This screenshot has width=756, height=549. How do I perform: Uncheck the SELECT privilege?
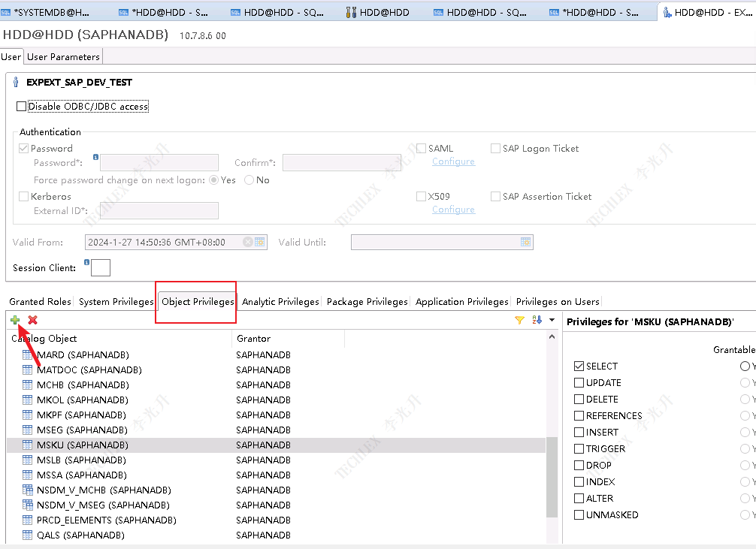579,367
